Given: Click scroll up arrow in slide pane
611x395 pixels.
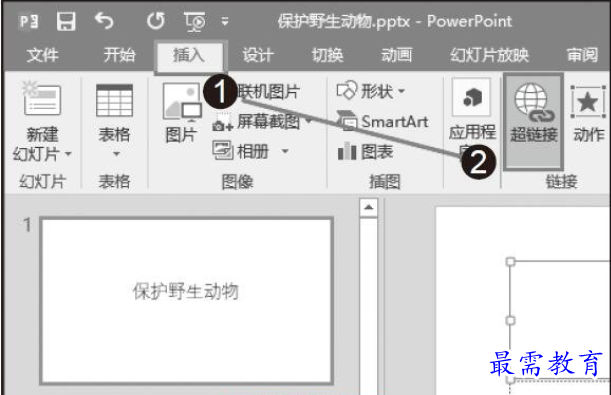Looking at the screenshot, I should point(368,207).
